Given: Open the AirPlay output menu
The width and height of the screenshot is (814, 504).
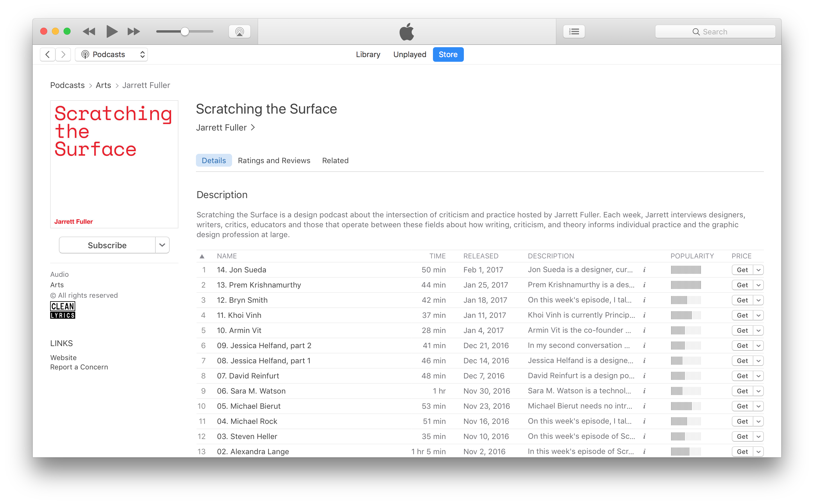Looking at the screenshot, I should coord(240,32).
